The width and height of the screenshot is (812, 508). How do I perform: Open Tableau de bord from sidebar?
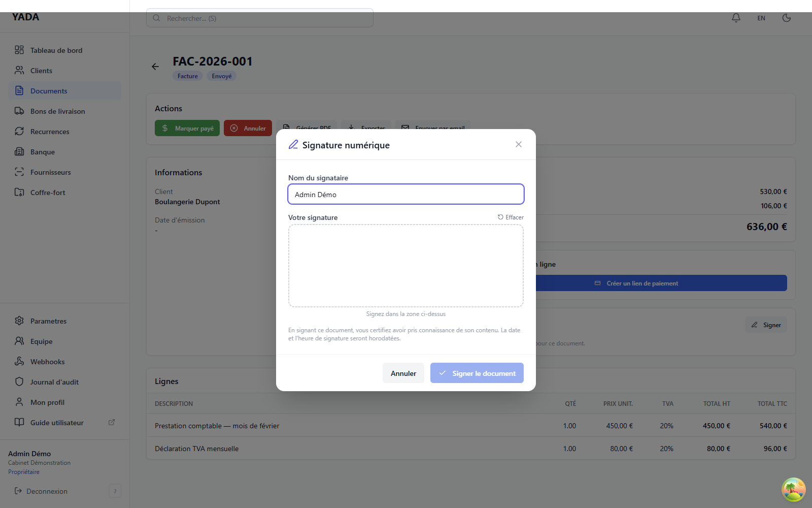[x=56, y=50]
